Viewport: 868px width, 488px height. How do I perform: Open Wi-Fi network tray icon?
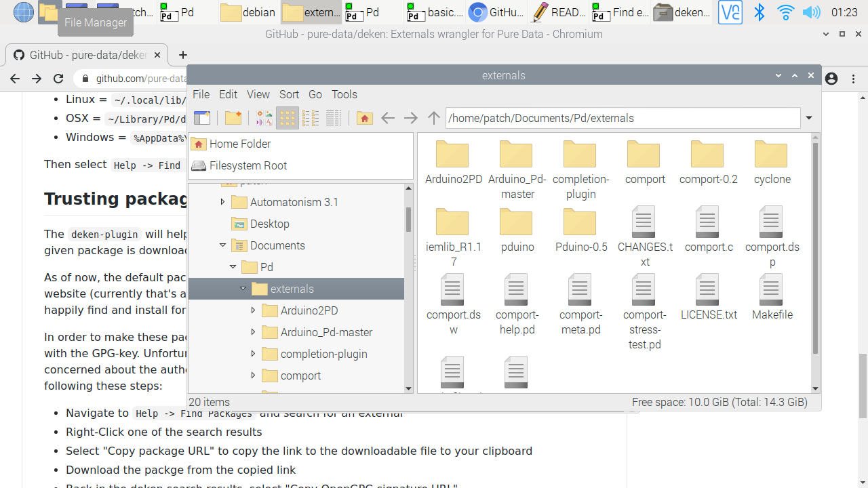(785, 12)
